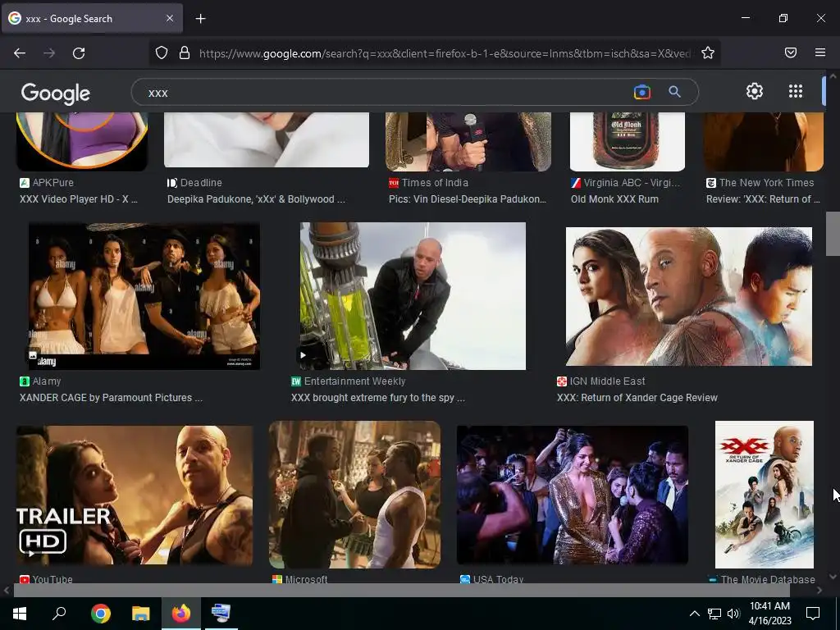Open the notification center icon
Viewport: 840px width, 630px height.
pyautogui.click(x=813, y=614)
